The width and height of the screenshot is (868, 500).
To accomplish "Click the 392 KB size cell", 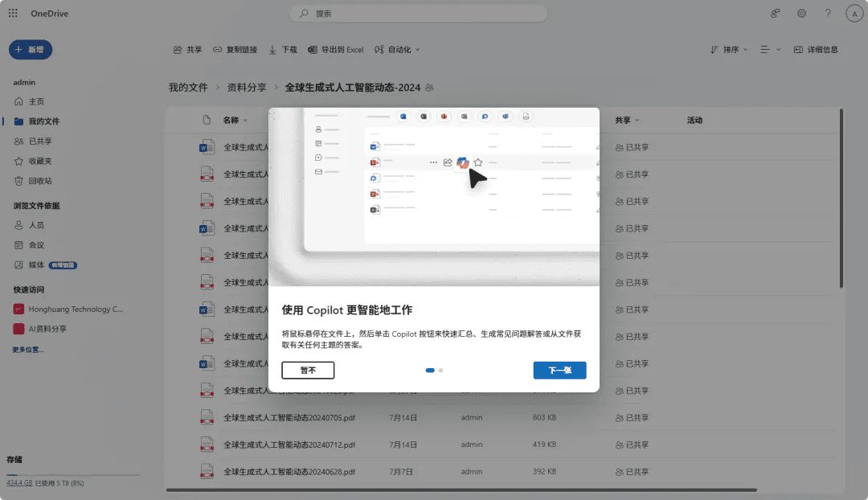I will (x=544, y=472).
